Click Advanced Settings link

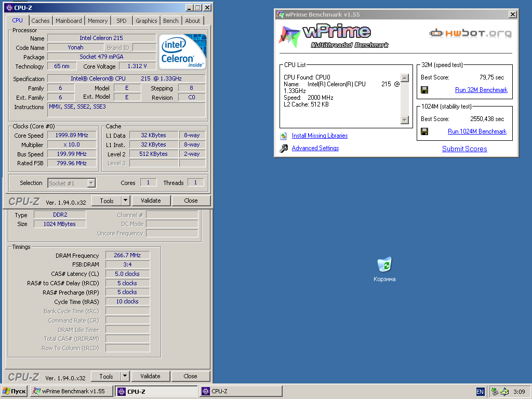(315, 148)
